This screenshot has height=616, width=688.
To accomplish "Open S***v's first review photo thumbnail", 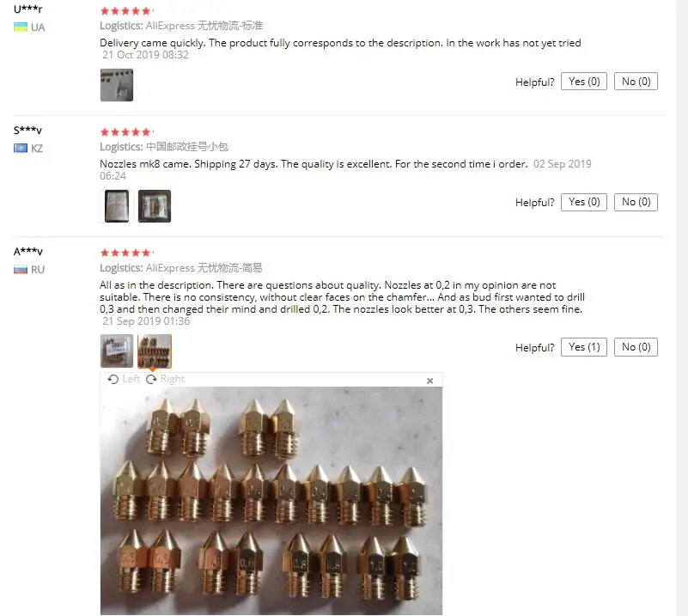I will [x=117, y=206].
